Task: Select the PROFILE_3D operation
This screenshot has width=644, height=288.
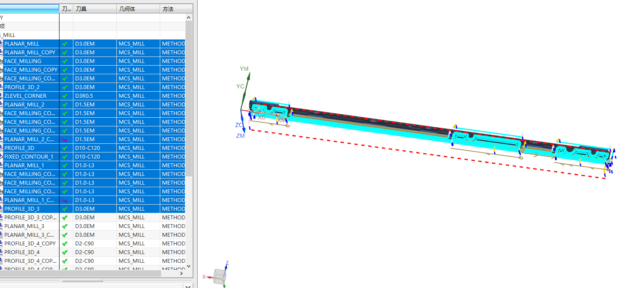Action: 19,148
